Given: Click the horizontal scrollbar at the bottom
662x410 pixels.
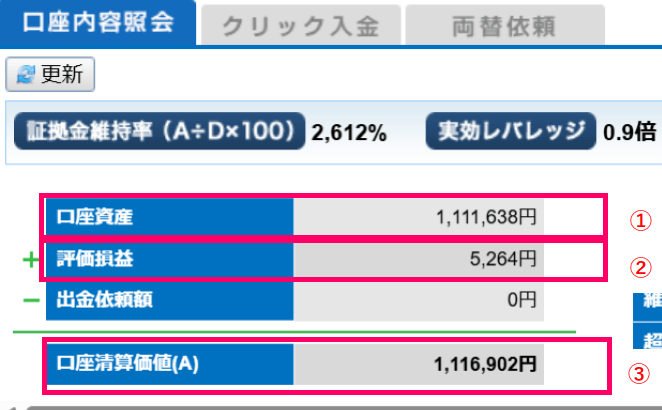Looking at the screenshot, I should tap(330, 406).
